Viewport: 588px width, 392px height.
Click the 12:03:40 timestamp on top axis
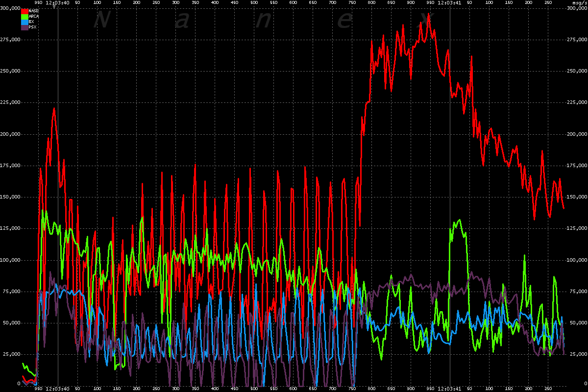coord(57,2)
